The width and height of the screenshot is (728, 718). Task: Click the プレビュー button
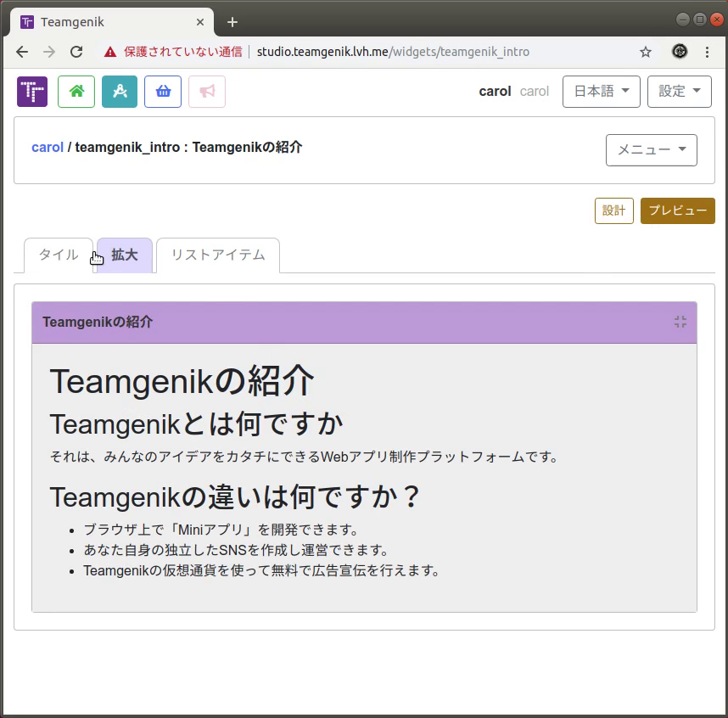click(x=677, y=210)
